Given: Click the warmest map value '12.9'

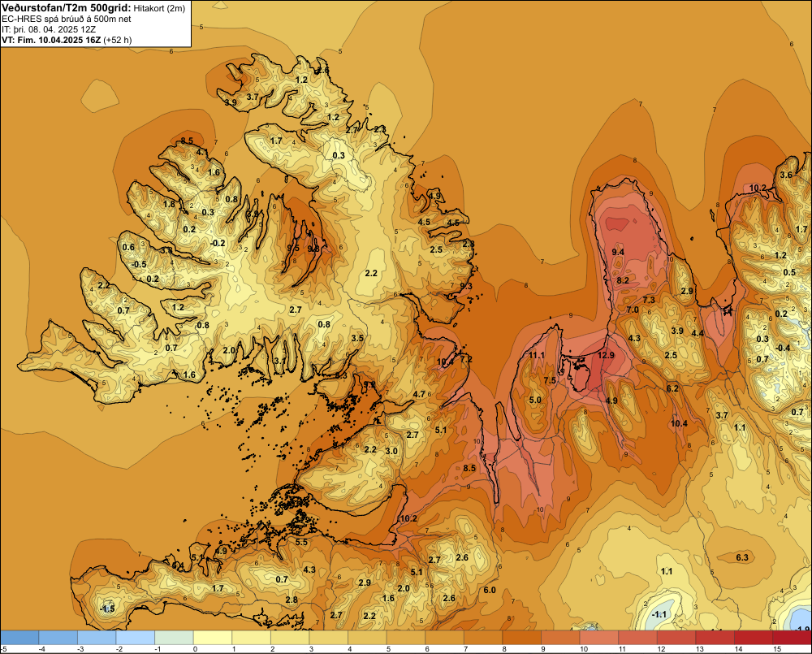Looking at the screenshot, I should tap(606, 355).
